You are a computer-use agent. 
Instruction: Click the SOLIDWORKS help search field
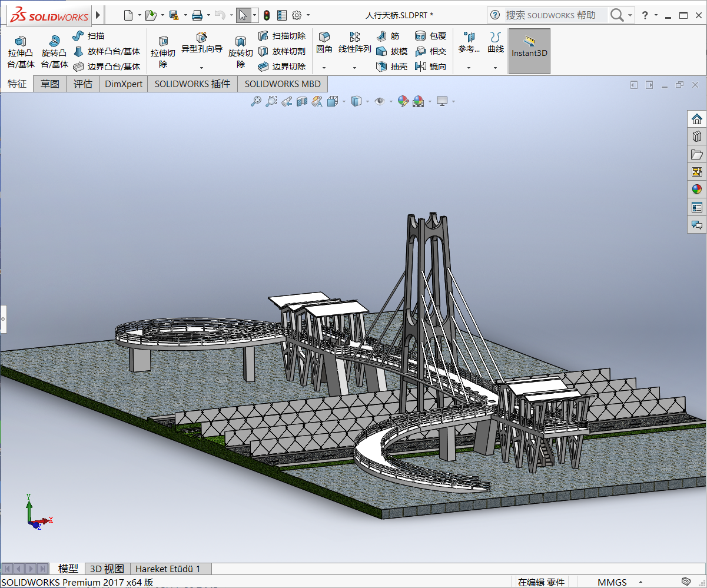click(x=550, y=15)
